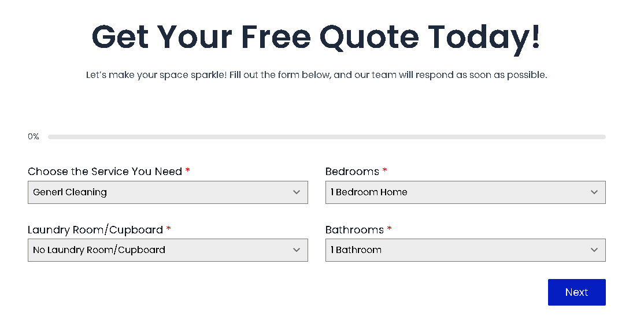644x316 pixels.
Task: Click the form progress bar
Action: click(x=327, y=137)
